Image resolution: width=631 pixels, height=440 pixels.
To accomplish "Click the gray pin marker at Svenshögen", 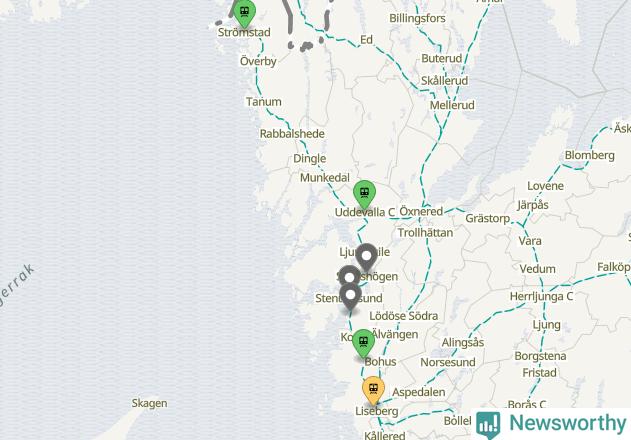I will (x=349, y=276).
